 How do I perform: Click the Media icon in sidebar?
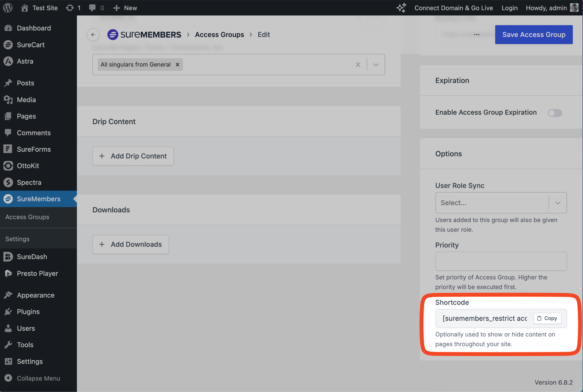(8, 100)
